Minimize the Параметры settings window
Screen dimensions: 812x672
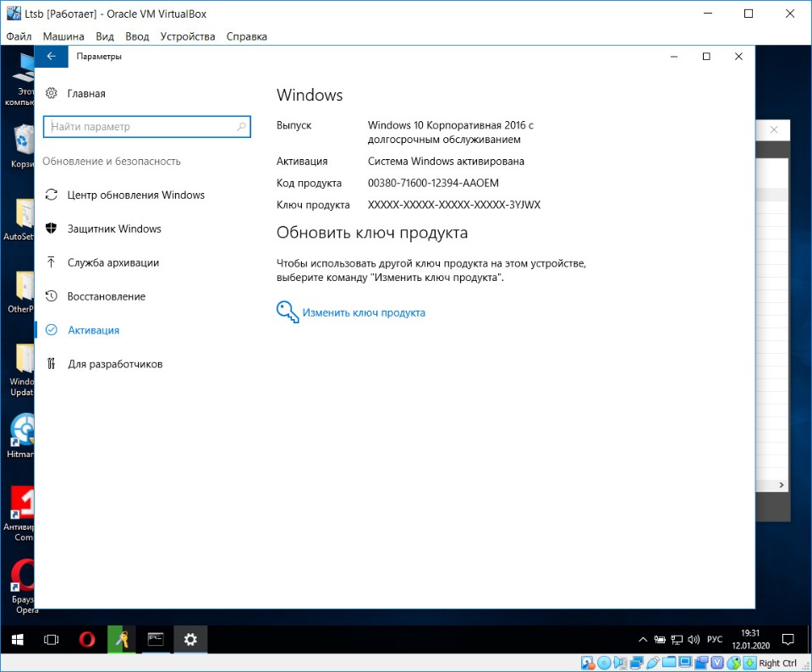(674, 57)
